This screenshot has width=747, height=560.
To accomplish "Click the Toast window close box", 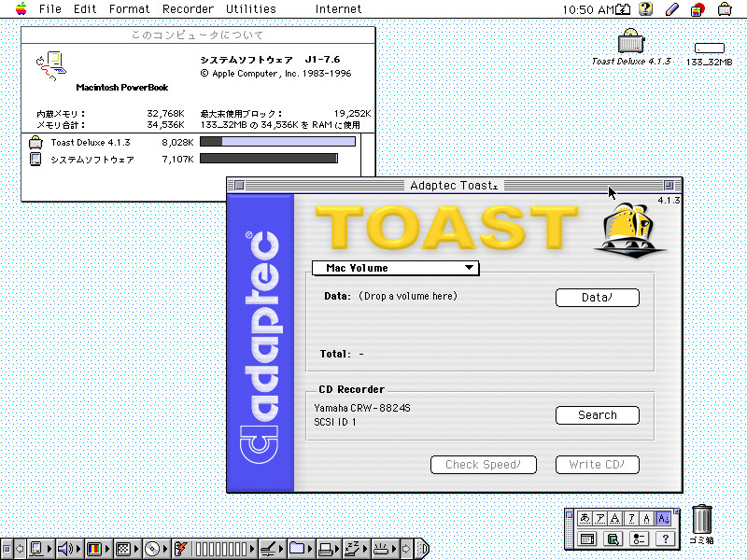I will pos(239,185).
